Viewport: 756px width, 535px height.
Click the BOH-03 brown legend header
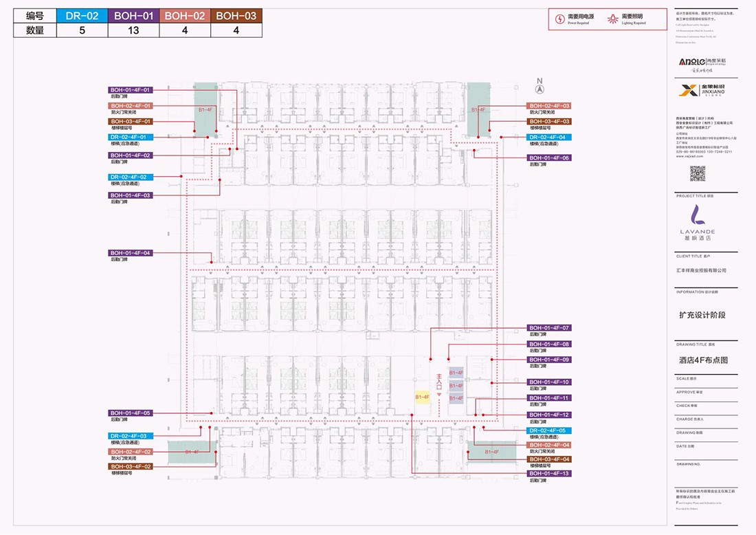click(236, 16)
